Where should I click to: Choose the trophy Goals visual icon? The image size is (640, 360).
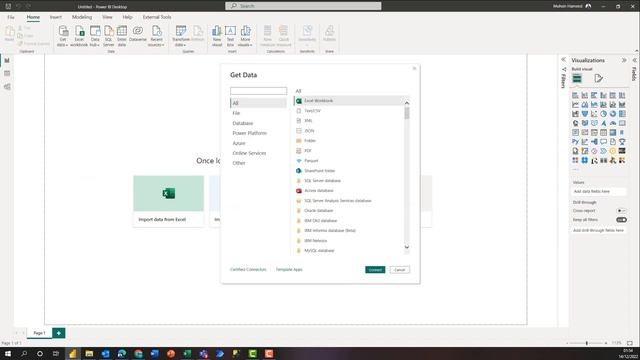click(622, 142)
